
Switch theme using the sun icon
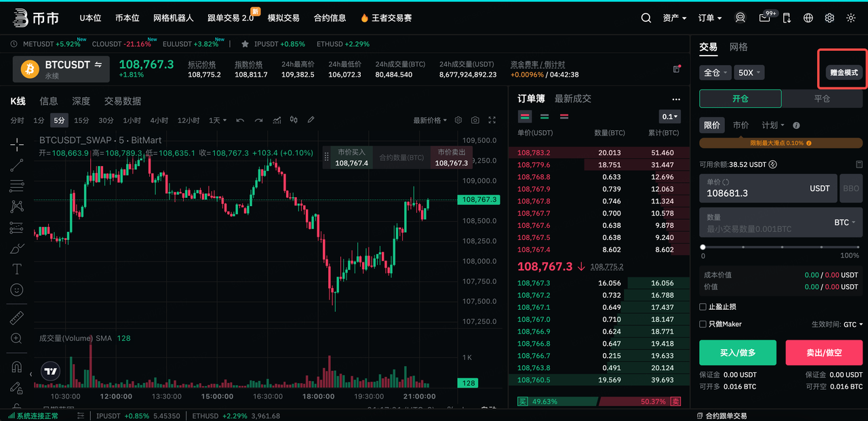point(851,18)
